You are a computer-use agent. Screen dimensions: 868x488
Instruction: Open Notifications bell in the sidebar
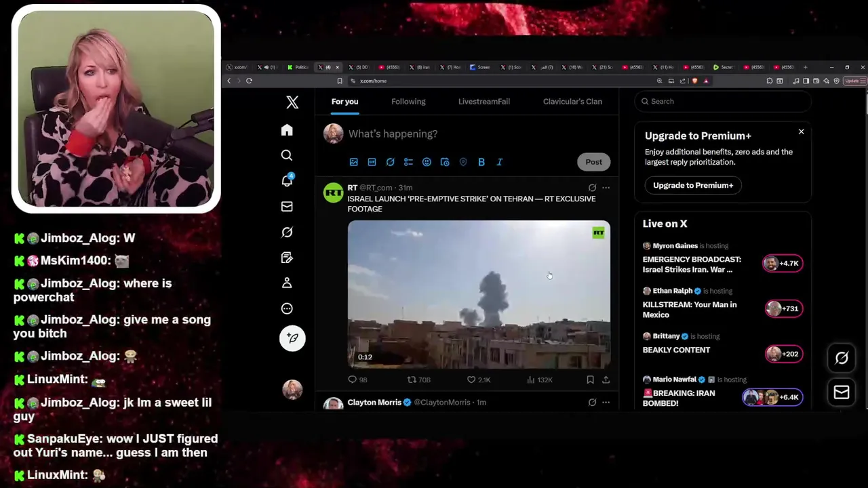287,180
